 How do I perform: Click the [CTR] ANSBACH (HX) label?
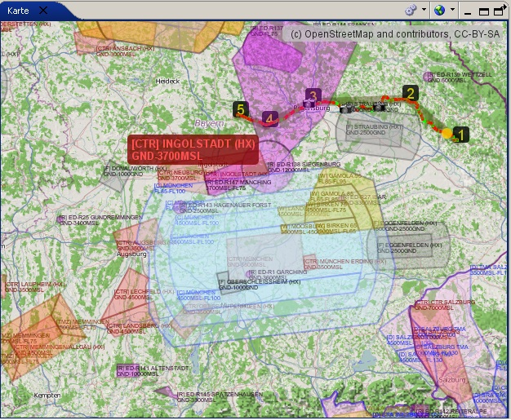[x=125, y=51]
